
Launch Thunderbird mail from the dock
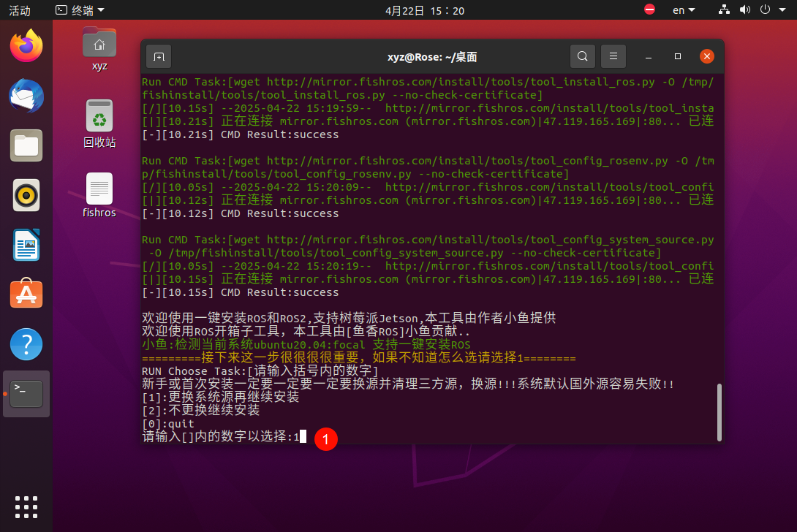tap(26, 96)
